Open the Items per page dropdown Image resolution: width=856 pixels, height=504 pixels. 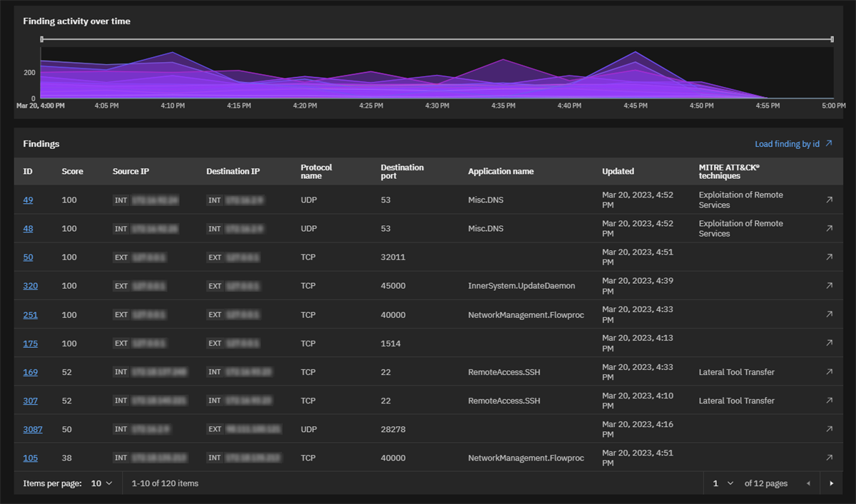point(101,483)
